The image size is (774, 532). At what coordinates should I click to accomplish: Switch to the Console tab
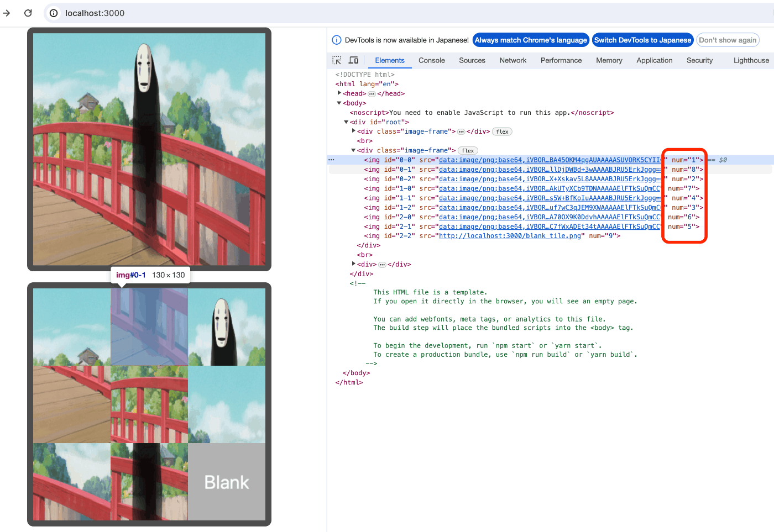coord(432,60)
